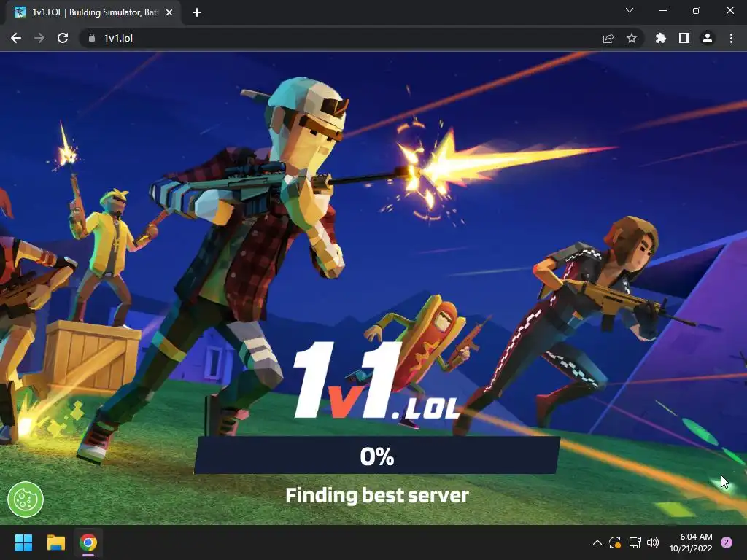
Task: Launch File Explorer from the taskbar
Action: point(55,542)
